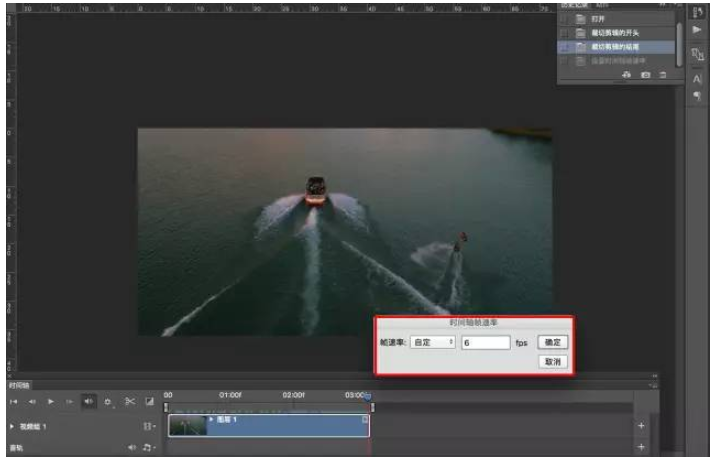Mute the 音轨 audio track

[131, 448]
